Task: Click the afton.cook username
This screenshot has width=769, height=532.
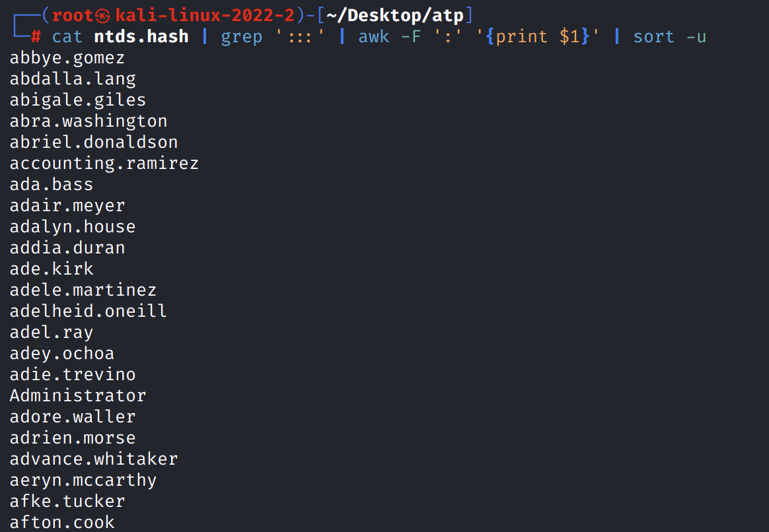Action: point(62,522)
